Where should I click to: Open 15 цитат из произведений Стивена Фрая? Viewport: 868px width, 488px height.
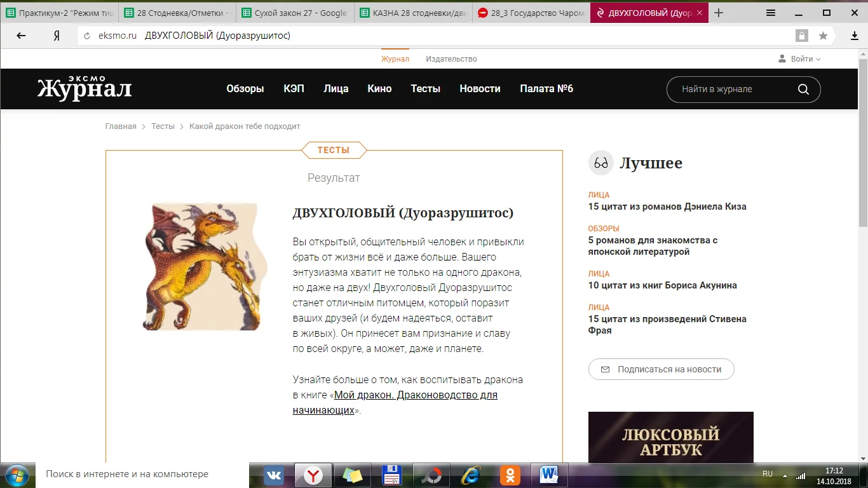coord(667,325)
